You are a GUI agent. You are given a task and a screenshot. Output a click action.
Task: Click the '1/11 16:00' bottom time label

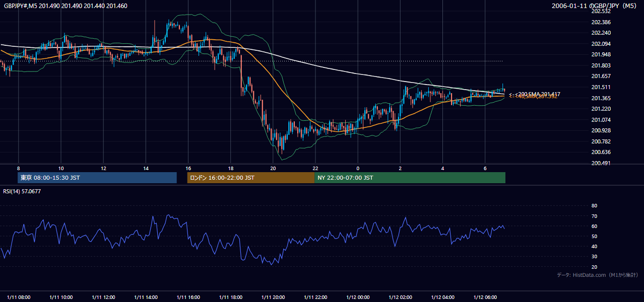click(x=188, y=297)
